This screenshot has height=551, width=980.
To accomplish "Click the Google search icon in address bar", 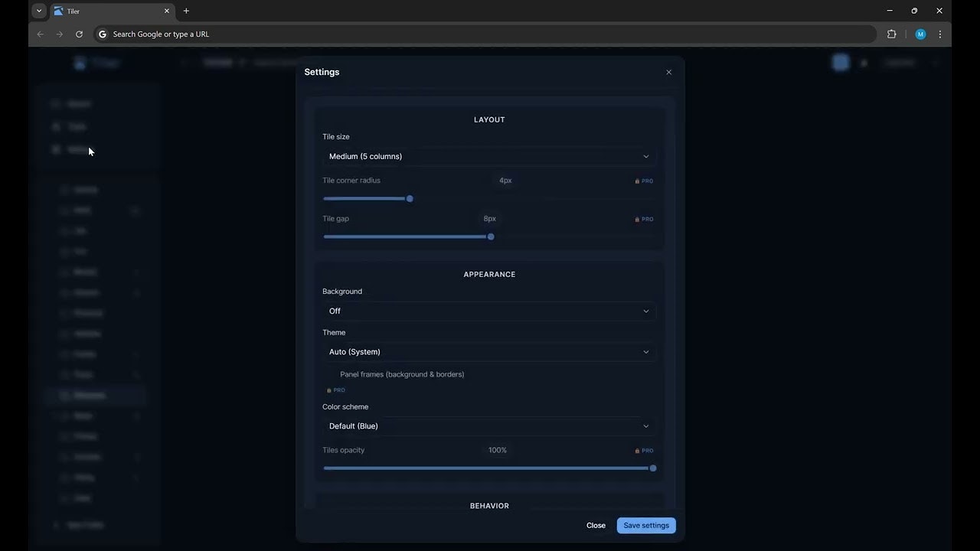I will (x=102, y=34).
